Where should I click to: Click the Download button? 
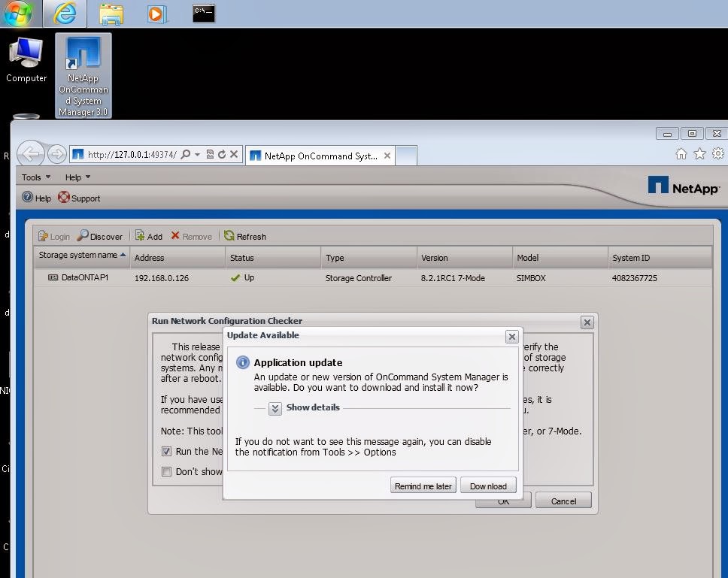click(488, 486)
